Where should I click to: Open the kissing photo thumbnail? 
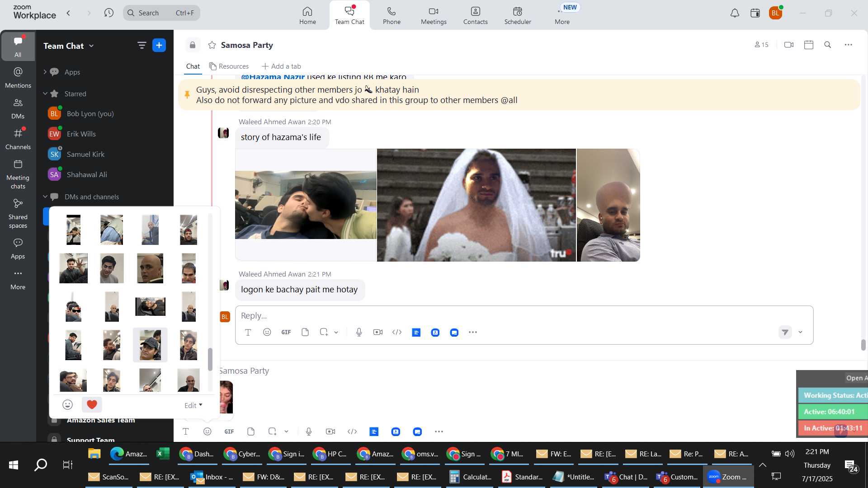pyautogui.click(x=306, y=205)
